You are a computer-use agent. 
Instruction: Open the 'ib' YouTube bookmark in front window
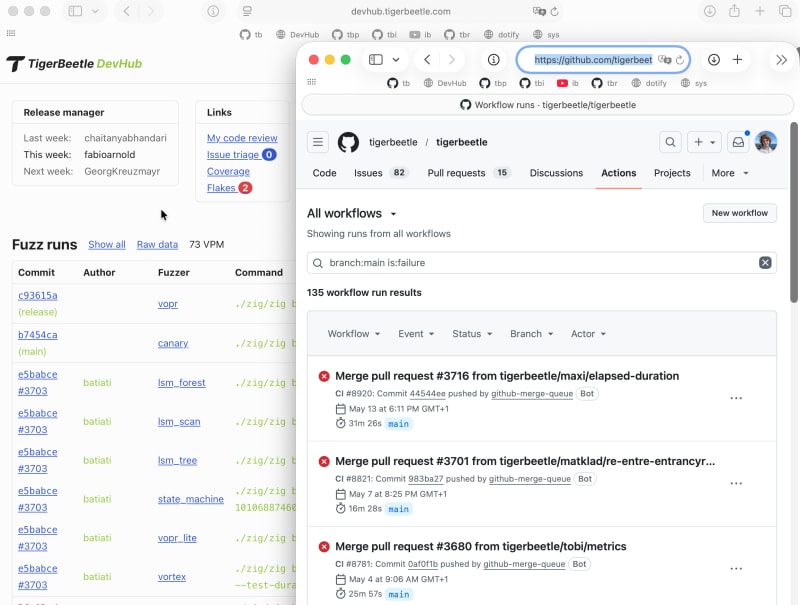(x=567, y=83)
